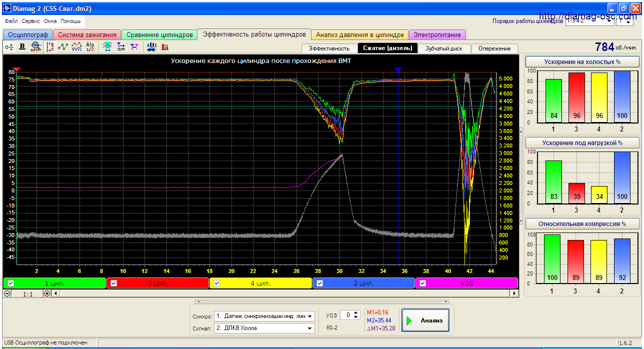Open the Сервис menu
This screenshot has height=349, width=644.
click(31, 21)
